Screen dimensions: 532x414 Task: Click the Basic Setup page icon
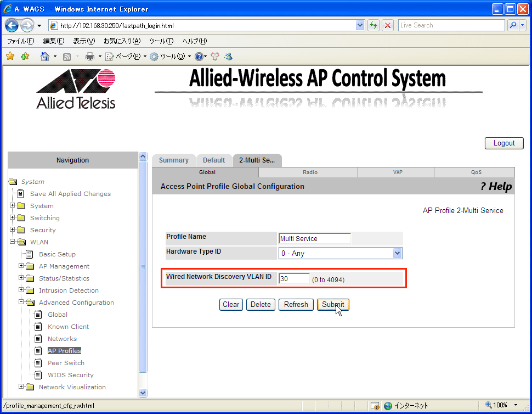click(x=30, y=254)
